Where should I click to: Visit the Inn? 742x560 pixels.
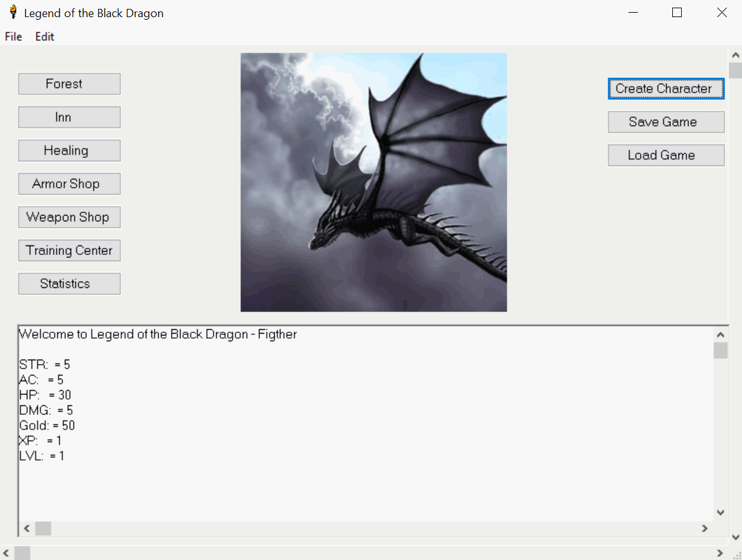(69, 117)
